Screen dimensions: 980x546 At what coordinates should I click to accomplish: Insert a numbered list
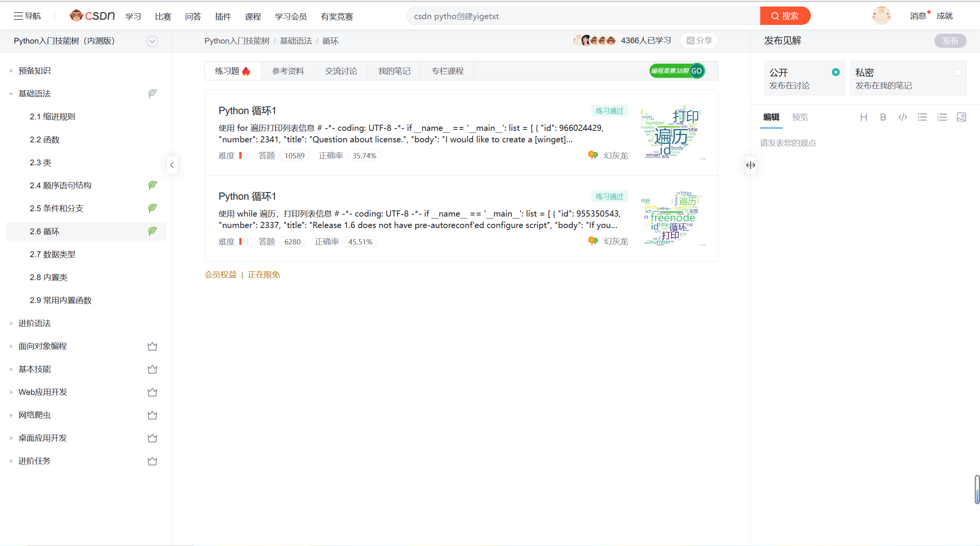[x=942, y=117]
